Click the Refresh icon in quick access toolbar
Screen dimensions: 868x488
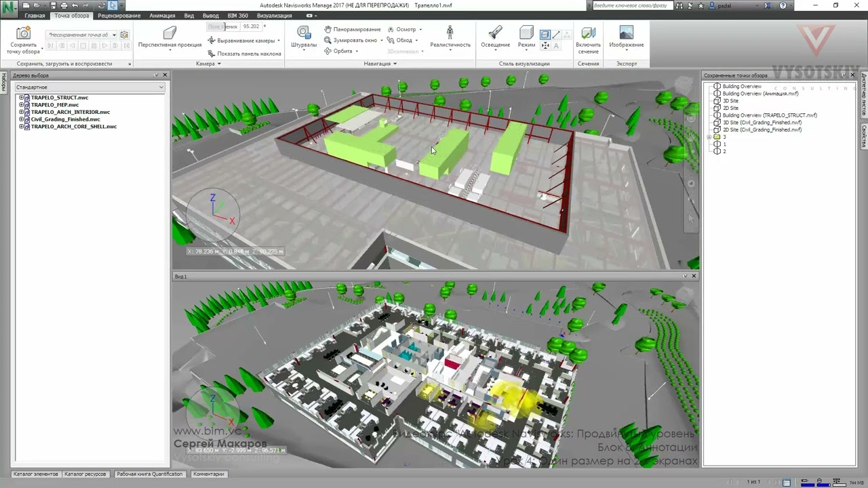point(101,5)
